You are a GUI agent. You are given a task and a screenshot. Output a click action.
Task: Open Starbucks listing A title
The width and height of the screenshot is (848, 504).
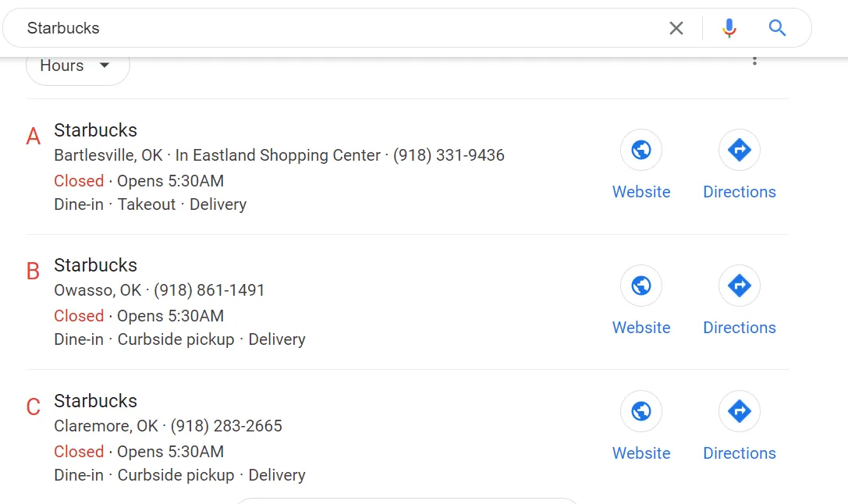[x=95, y=130]
